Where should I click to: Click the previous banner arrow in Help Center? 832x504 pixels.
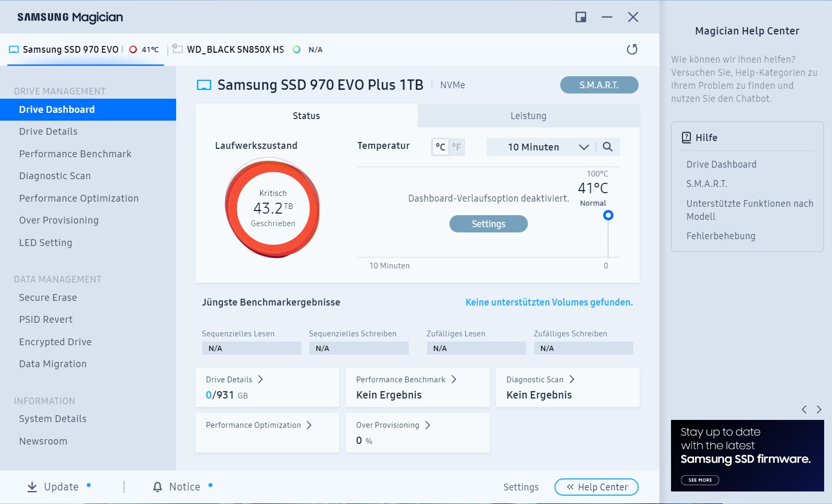pos(804,409)
